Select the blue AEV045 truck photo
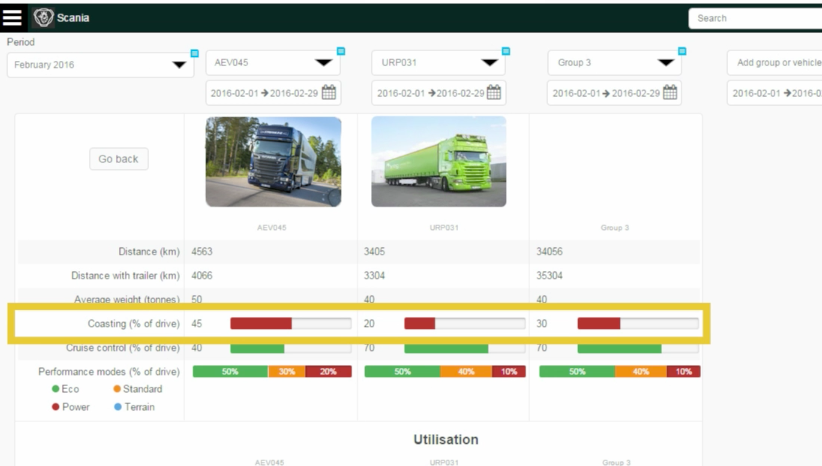822x466 pixels. (273, 161)
